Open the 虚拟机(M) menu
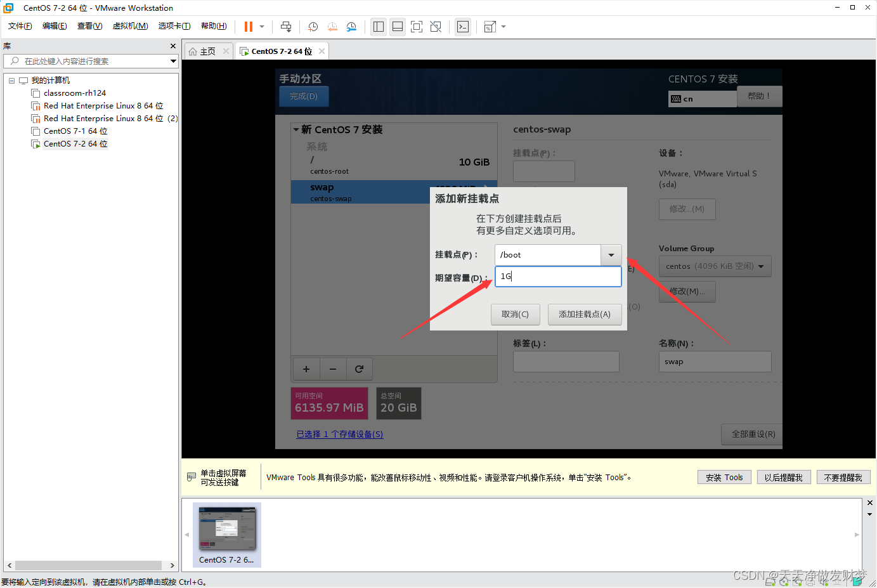Image resolution: width=877 pixels, height=588 pixels. click(131, 26)
